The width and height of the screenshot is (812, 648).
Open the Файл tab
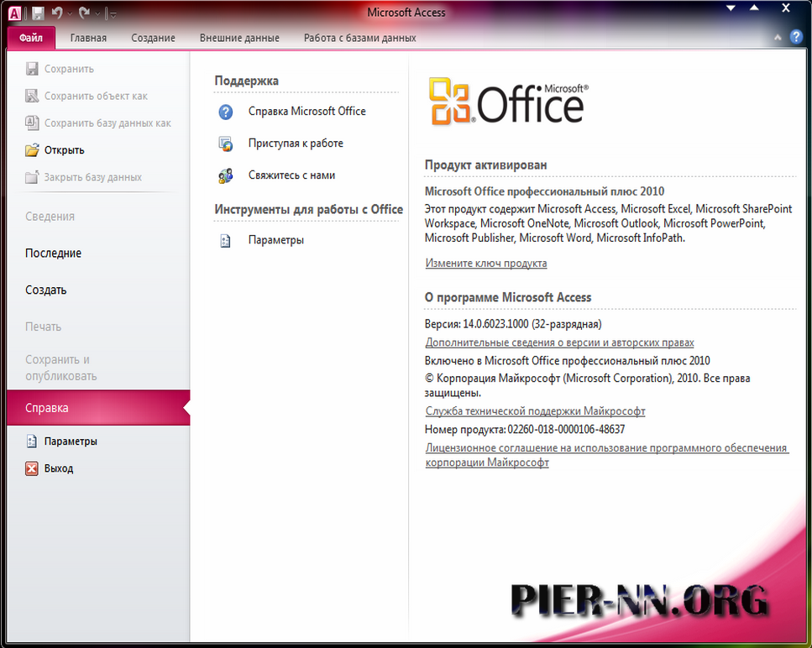tap(31, 38)
